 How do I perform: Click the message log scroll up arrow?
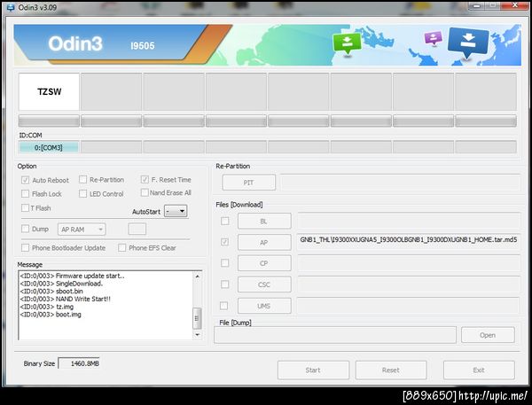pyautogui.click(x=197, y=276)
